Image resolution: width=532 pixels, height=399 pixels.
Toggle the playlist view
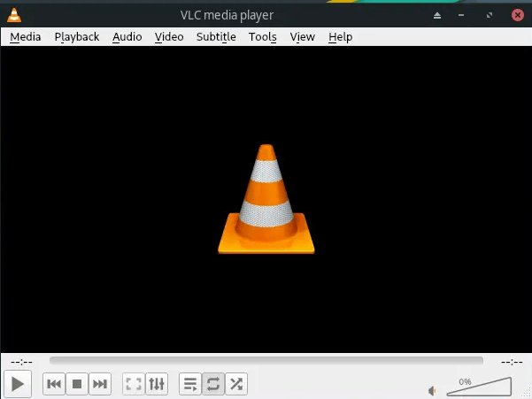tap(190, 384)
